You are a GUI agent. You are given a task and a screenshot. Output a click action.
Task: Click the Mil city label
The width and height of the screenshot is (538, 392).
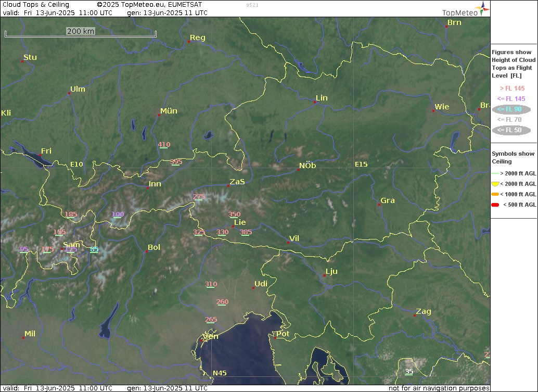[x=30, y=334]
